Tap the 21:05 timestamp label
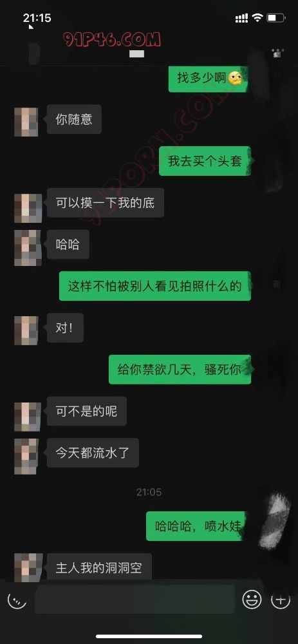The height and width of the screenshot is (644, 298). coord(149,491)
